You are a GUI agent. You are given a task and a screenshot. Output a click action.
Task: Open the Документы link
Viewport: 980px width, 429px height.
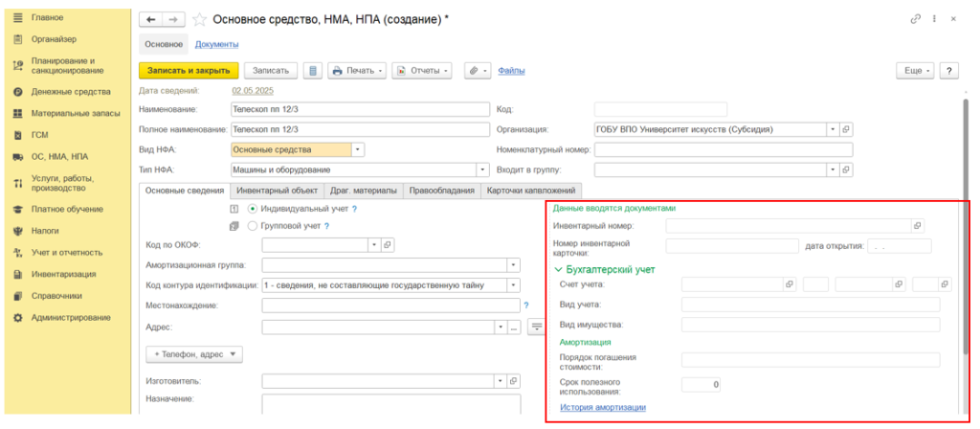tap(217, 44)
